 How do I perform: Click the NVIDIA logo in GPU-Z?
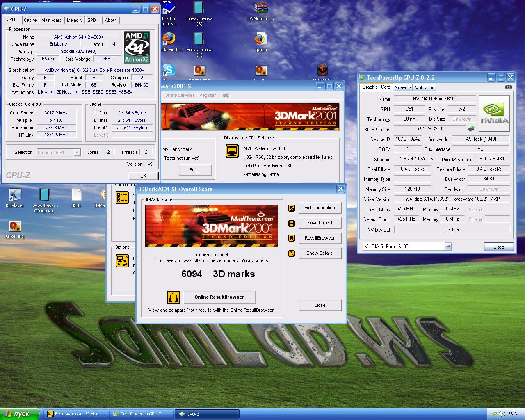(494, 114)
